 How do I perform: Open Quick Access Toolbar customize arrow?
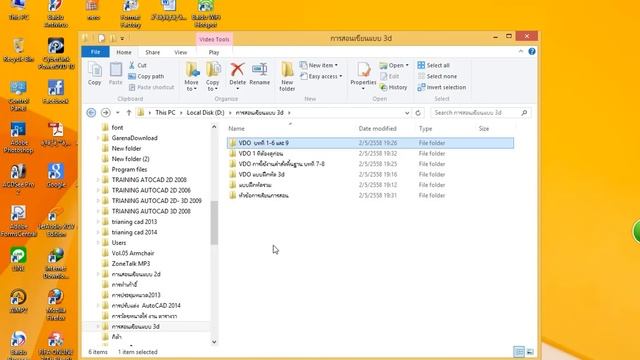pyautogui.click(x=122, y=39)
